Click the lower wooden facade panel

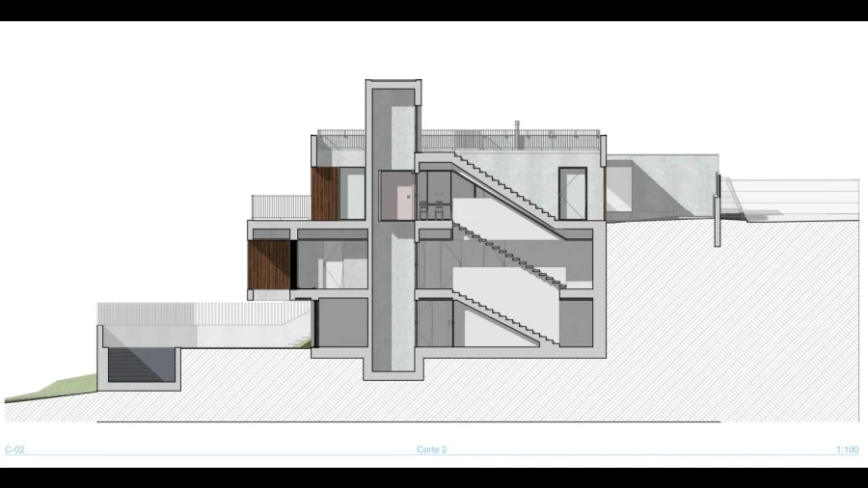click(x=269, y=264)
